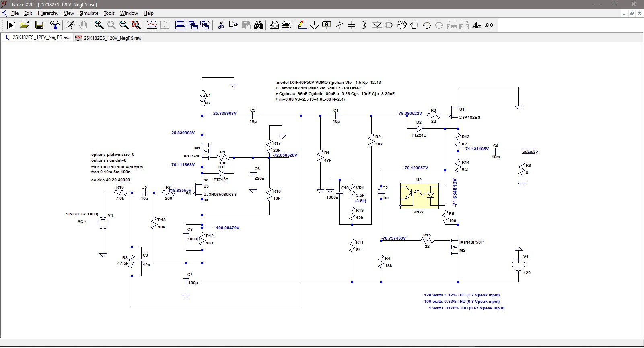The height and width of the screenshot is (348, 644).
Task: Click the Cascade windows icon
Action: tap(193, 25)
